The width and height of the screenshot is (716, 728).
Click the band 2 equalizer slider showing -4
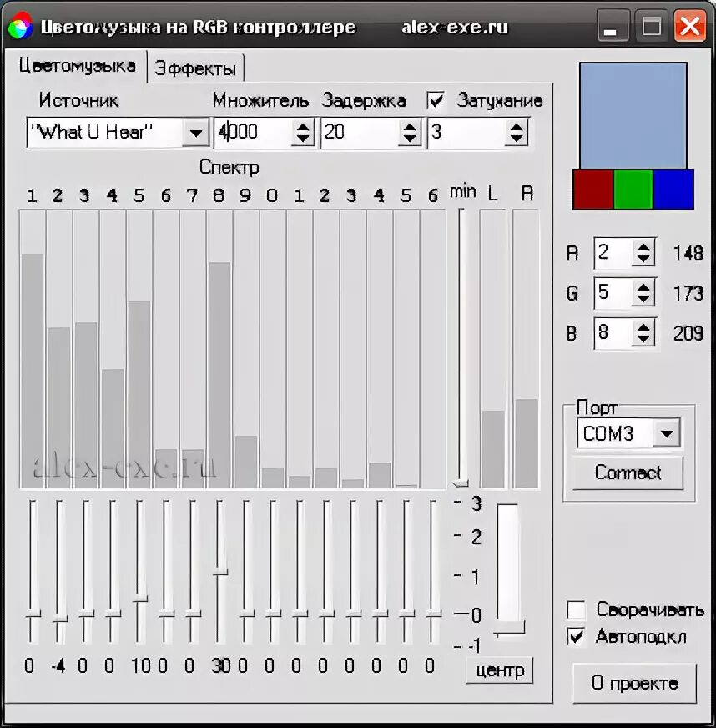click(59, 619)
